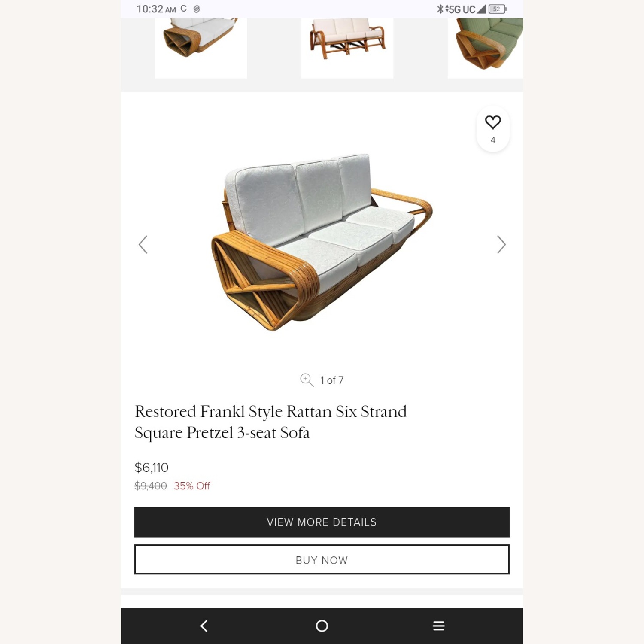
Task: Tap the main sofa product image
Action: 322,242
